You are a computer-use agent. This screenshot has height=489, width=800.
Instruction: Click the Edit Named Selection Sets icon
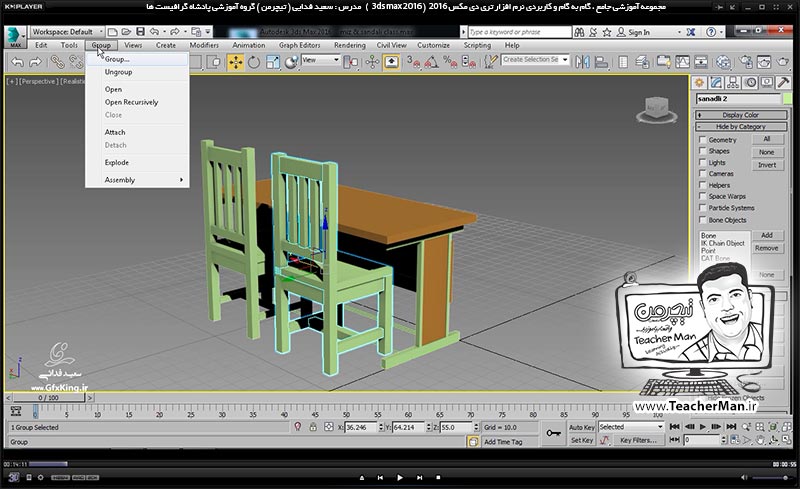[x=490, y=62]
